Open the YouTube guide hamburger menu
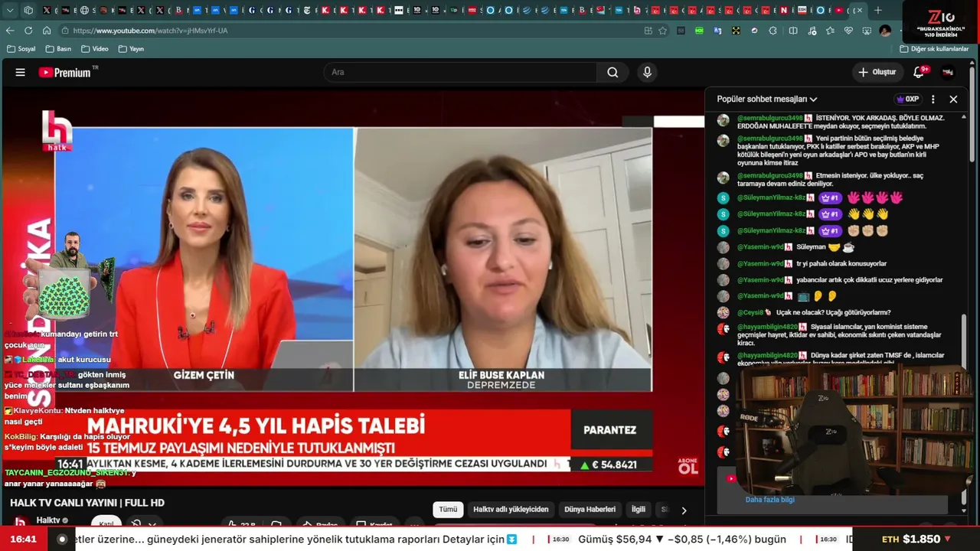 coord(21,73)
